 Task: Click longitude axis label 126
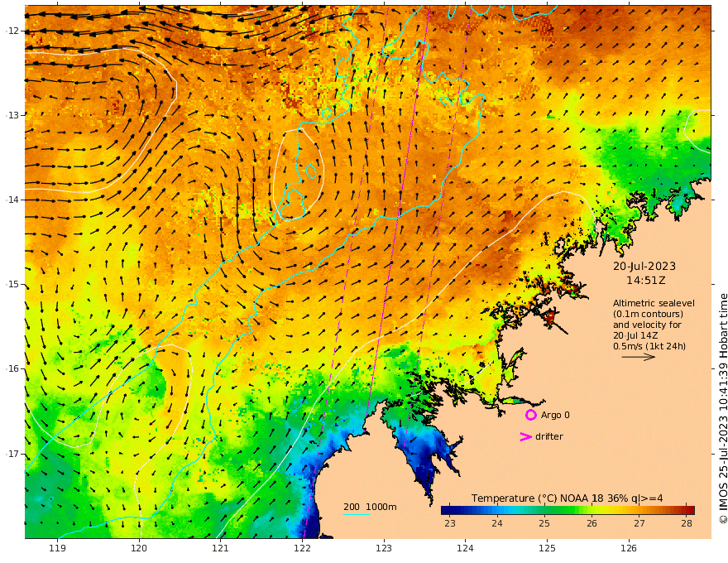(x=629, y=549)
